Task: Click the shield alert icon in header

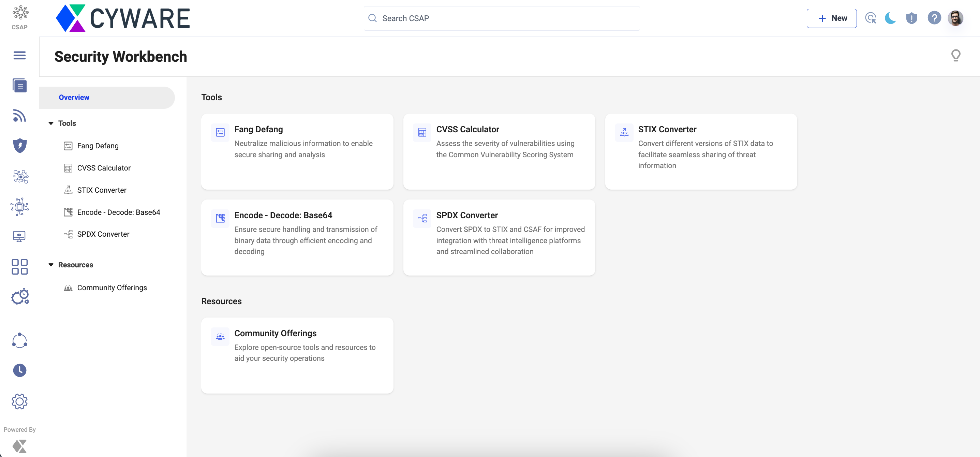Action: click(x=911, y=18)
